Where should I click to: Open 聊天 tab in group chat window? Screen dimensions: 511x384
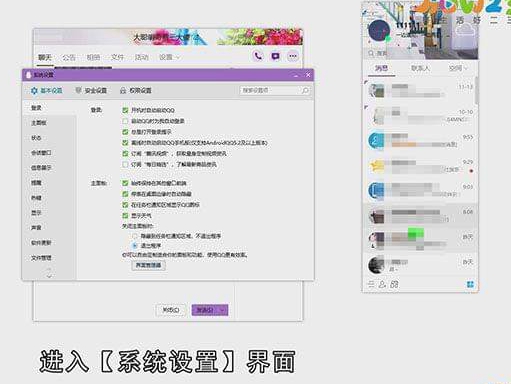click(x=45, y=57)
